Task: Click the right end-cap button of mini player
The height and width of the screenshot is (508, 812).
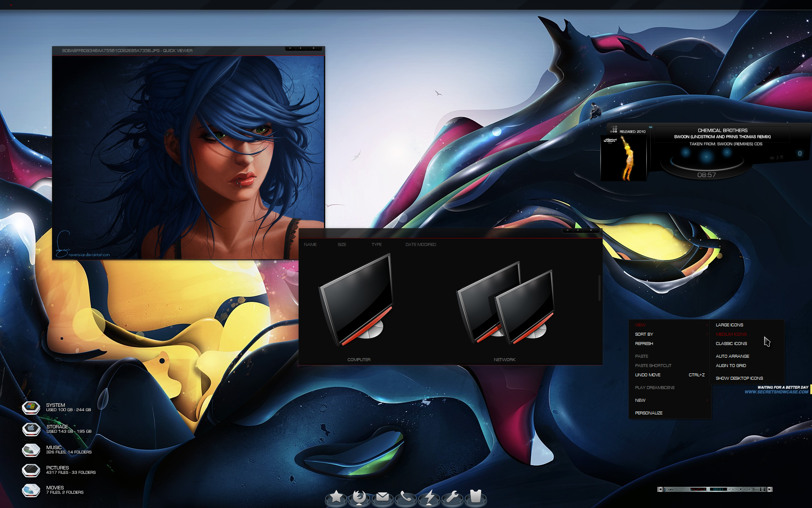Action: (769, 489)
